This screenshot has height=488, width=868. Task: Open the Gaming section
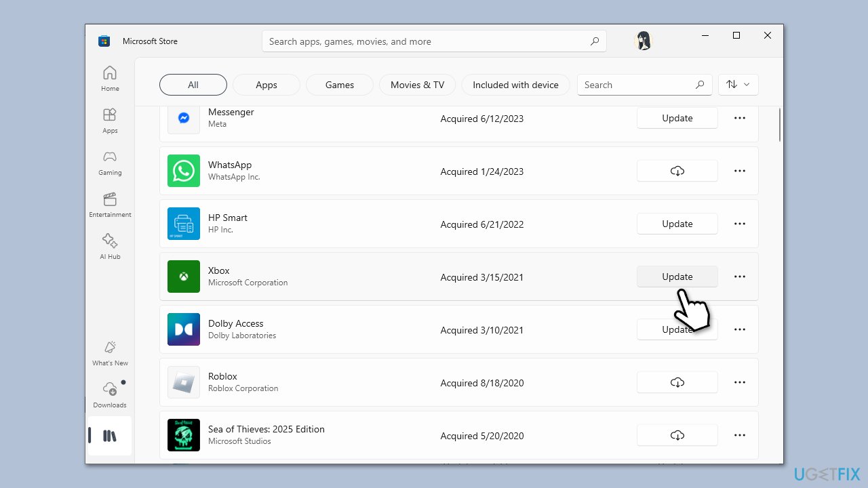coord(109,163)
